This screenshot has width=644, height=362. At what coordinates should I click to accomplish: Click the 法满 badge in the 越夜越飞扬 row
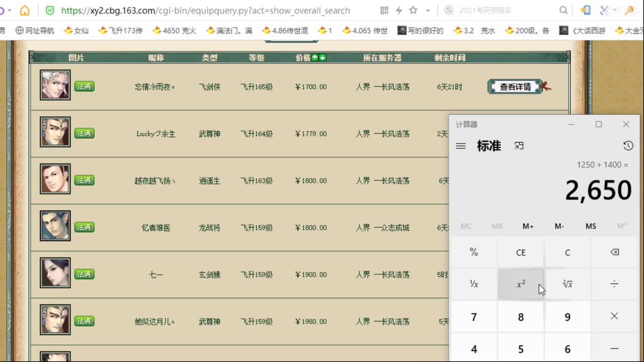point(85,180)
